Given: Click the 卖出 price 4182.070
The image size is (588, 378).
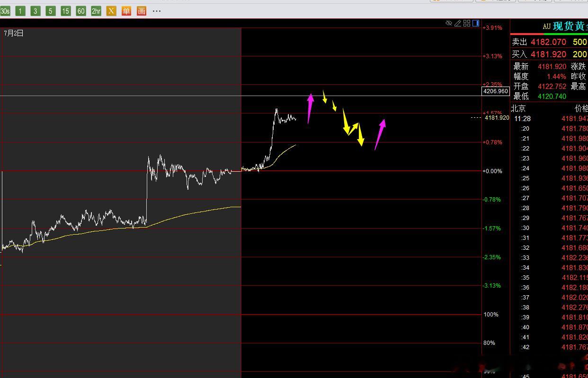Looking at the screenshot, I should 548,42.
